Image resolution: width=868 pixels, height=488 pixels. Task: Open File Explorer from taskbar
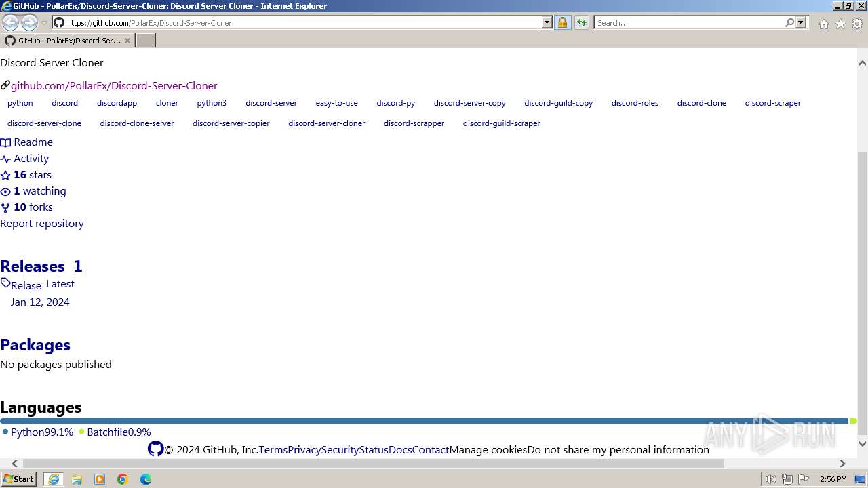point(77,479)
